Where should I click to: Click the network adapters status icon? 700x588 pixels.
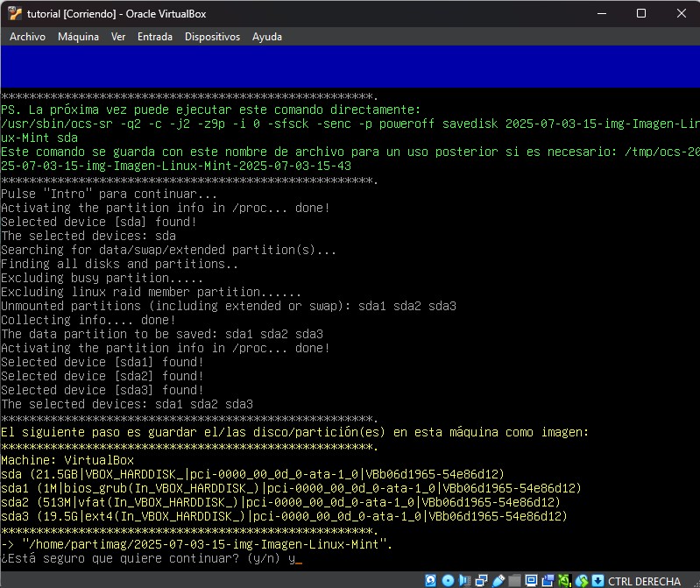(481, 580)
